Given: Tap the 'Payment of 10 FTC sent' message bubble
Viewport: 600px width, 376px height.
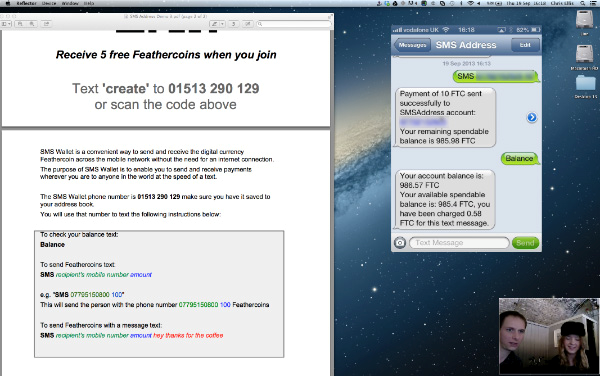Looking at the screenshot, I should pos(445,117).
